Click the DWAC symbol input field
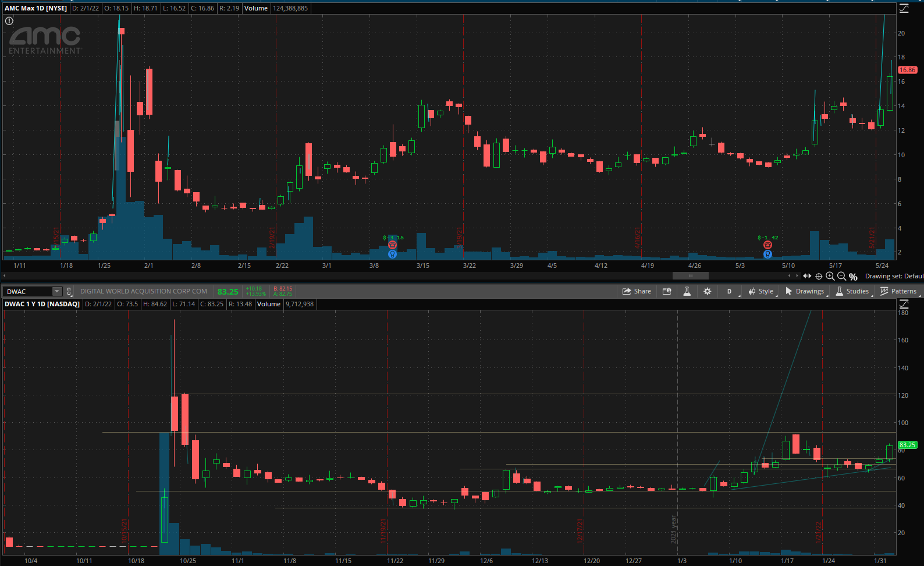924x566 pixels. click(x=28, y=291)
